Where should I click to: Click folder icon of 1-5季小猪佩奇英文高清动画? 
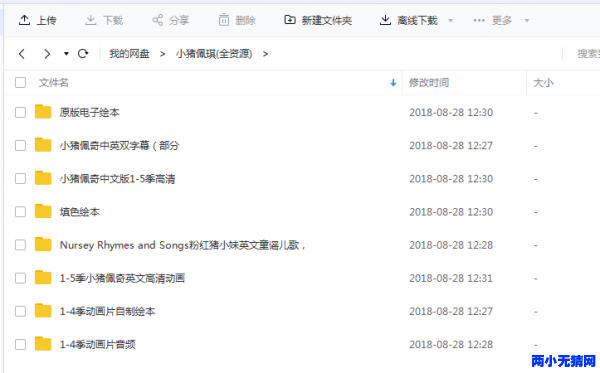coord(43,277)
